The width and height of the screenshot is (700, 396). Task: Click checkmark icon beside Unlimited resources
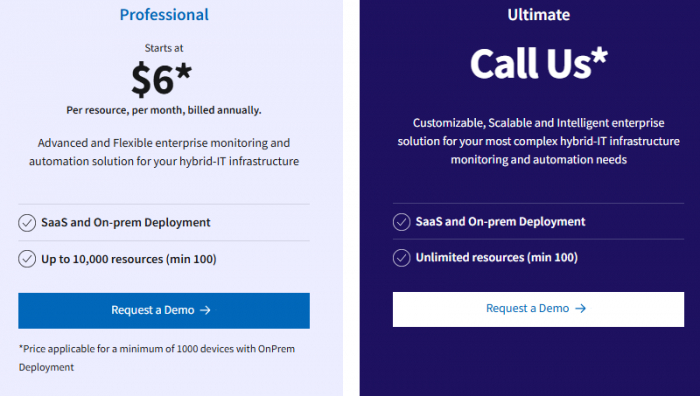click(x=401, y=258)
